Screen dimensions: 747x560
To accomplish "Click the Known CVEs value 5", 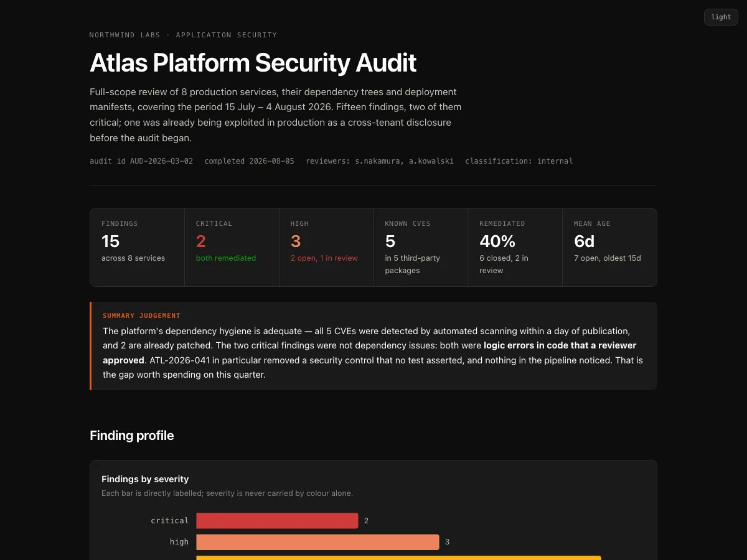I will [x=390, y=241].
